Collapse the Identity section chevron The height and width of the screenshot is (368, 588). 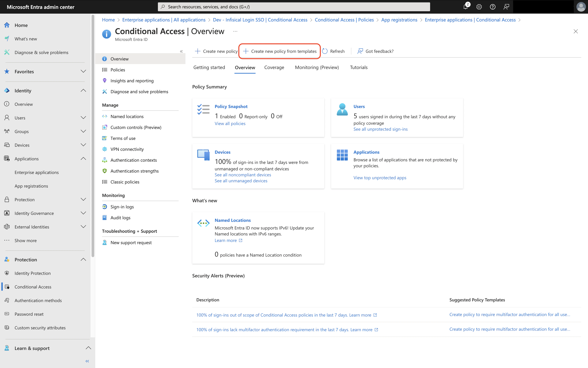point(83,90)
